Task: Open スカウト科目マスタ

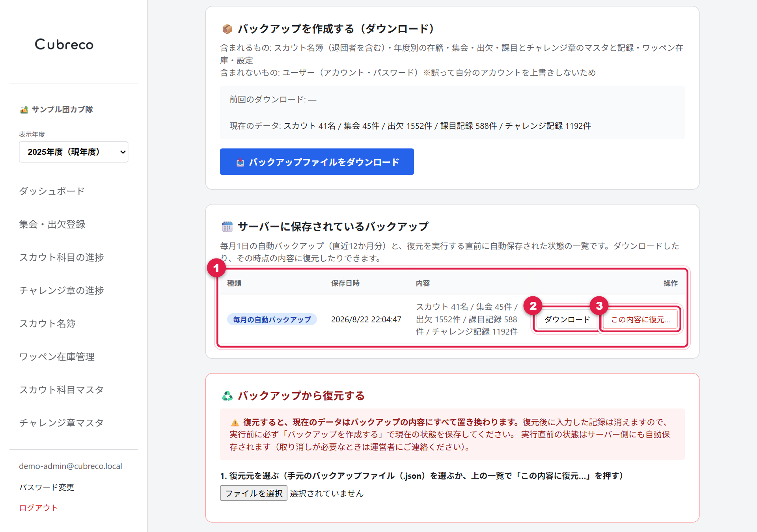Action: tap(61, 390)
